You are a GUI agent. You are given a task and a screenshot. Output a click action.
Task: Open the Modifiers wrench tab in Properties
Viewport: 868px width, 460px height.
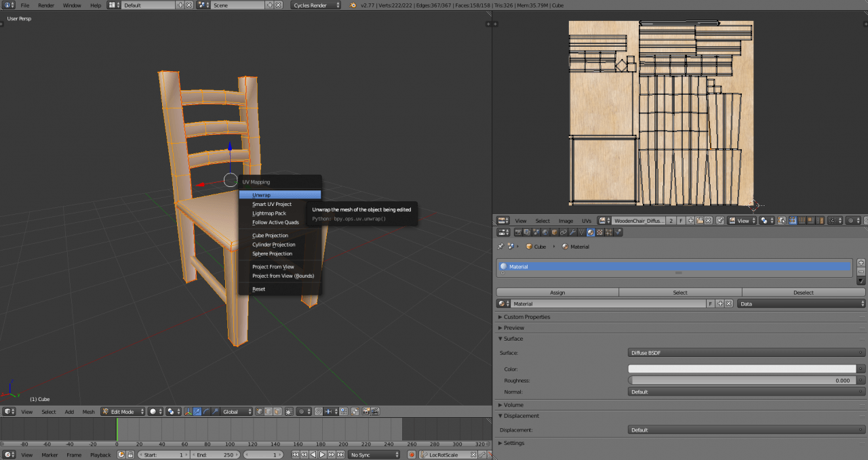(572, 232)
